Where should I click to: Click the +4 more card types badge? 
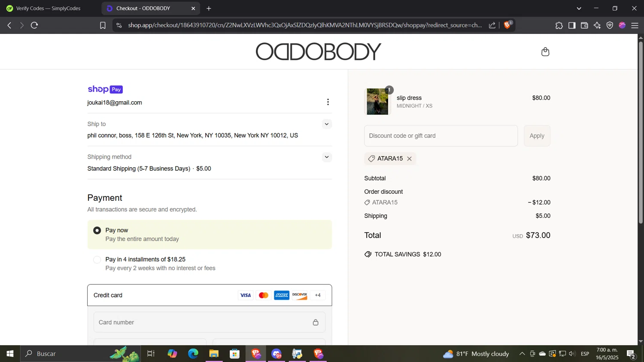point(318,295)
